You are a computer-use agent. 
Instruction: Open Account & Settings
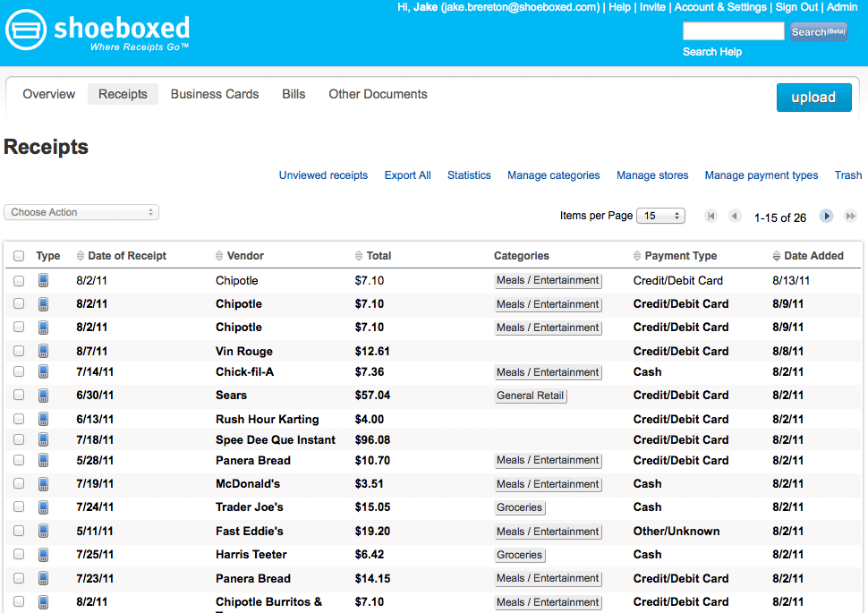click(x=720, y=7)
